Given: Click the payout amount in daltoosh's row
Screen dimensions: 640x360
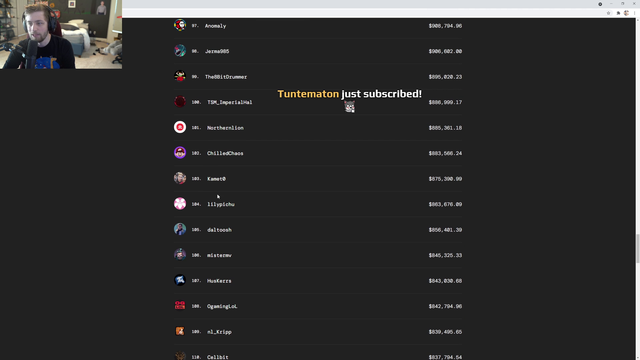Looking at the screenshot, I should (x=445, y=230).
